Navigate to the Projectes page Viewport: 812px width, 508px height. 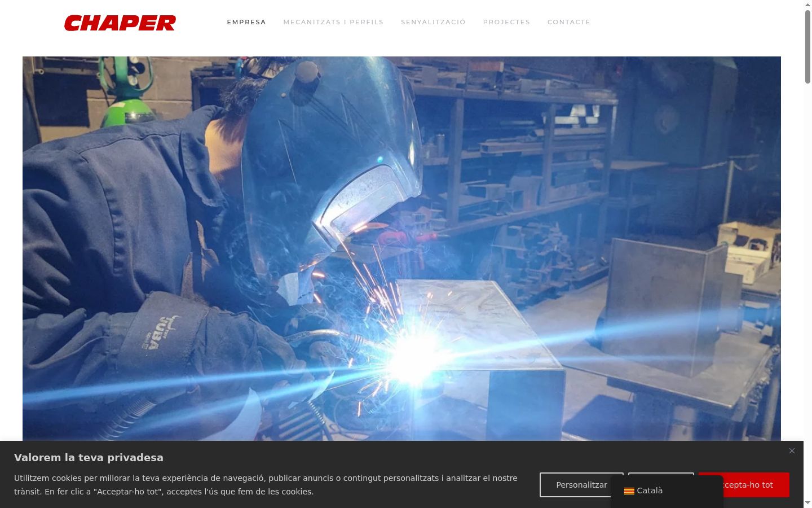click(506, 22)
